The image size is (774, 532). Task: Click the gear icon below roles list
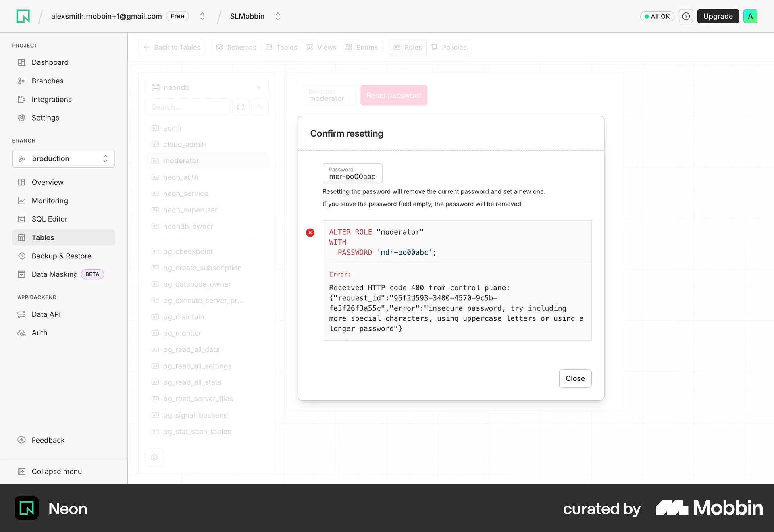(154, 457)
